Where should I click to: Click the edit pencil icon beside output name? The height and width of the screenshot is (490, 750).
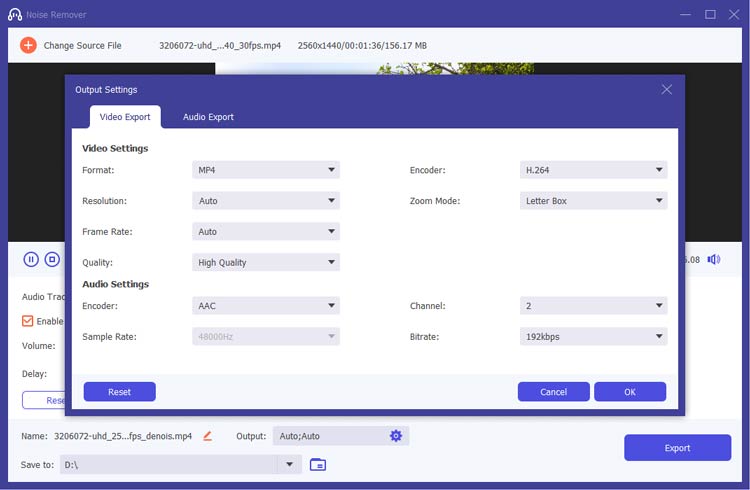pos(208,436)
